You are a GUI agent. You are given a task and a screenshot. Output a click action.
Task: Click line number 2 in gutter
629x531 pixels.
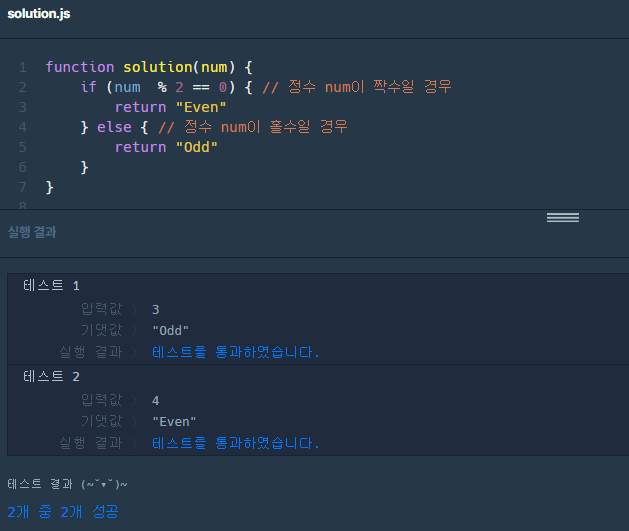pyautogui.click(x=23, y=87)
